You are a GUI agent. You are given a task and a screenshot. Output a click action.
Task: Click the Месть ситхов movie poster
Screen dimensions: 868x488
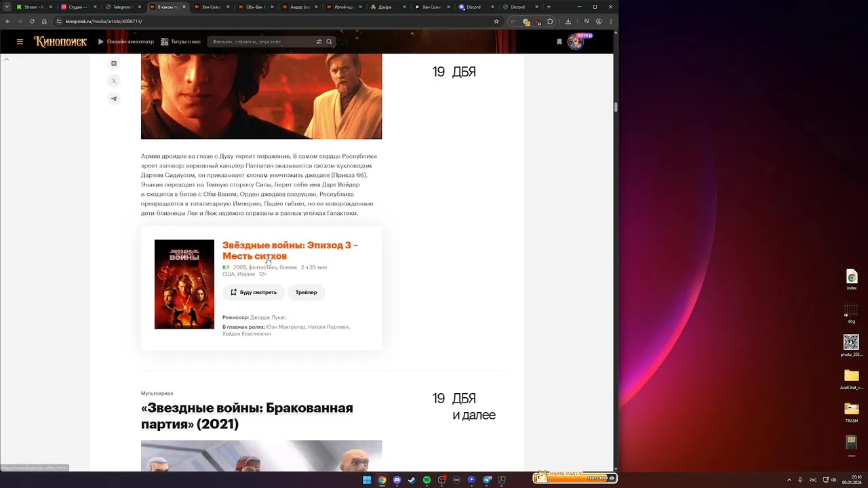184,284
